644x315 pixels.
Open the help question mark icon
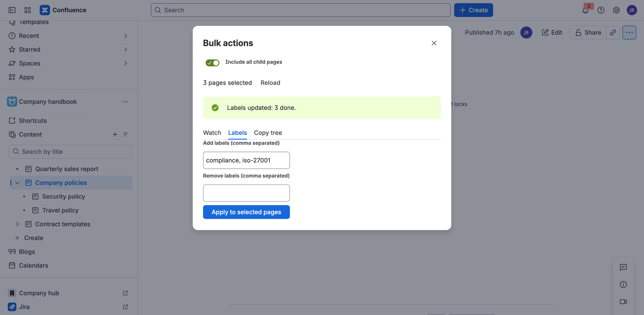point(601,10)
